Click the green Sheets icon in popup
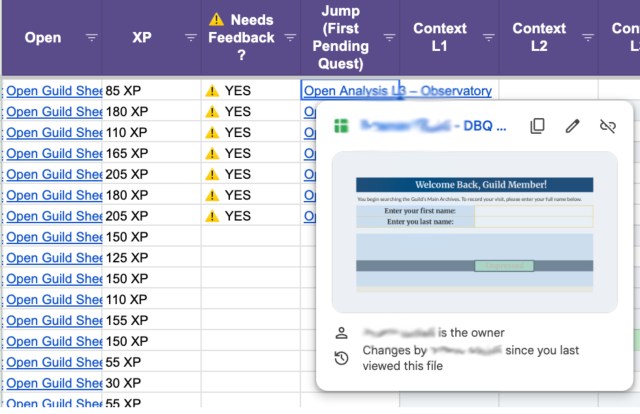This screenshot has height=414, width=640. tap(340, 127)
